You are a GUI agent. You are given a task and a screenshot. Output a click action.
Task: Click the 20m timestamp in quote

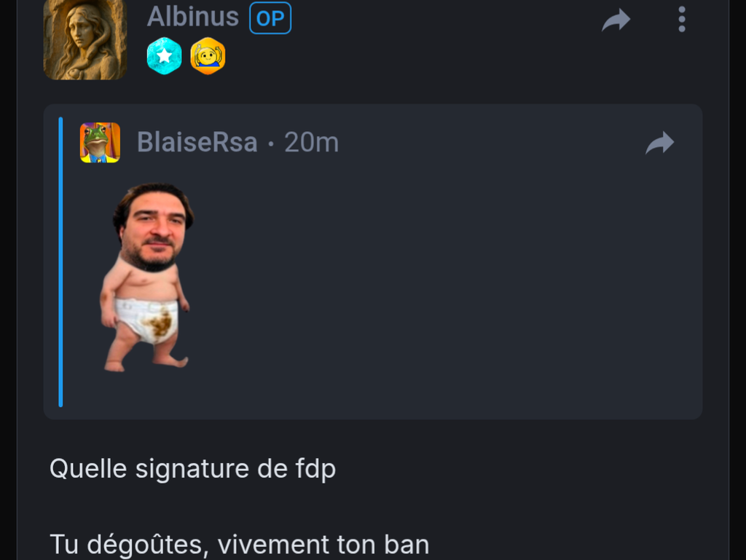click(311, 142)
